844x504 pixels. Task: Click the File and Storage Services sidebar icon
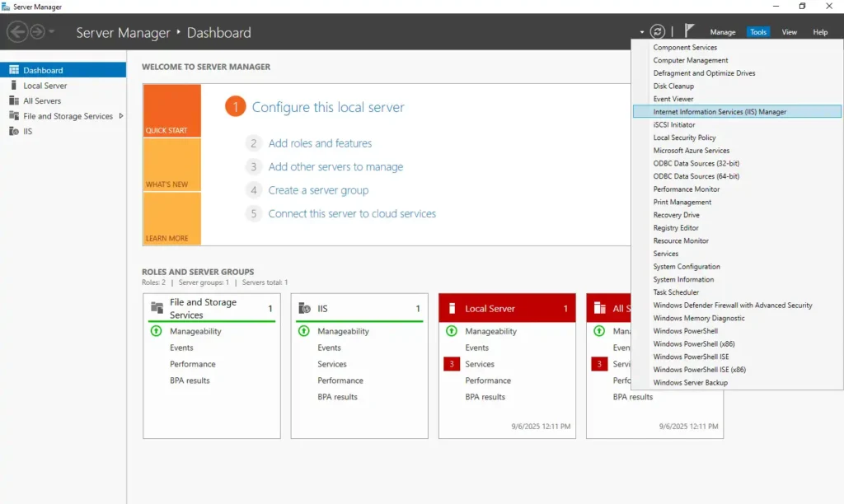coord(14,115)
